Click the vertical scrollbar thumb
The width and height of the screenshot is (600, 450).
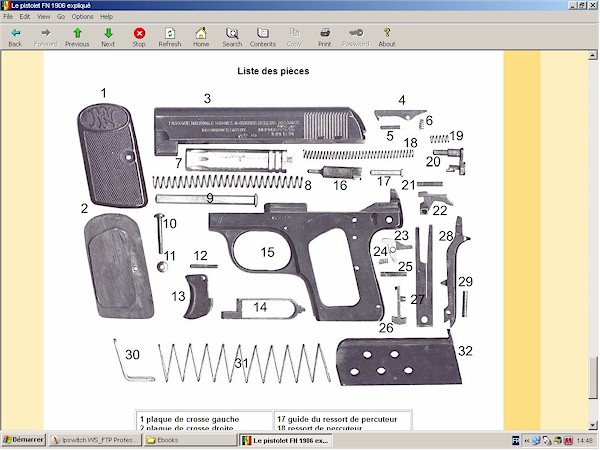(x=593, y=377)
